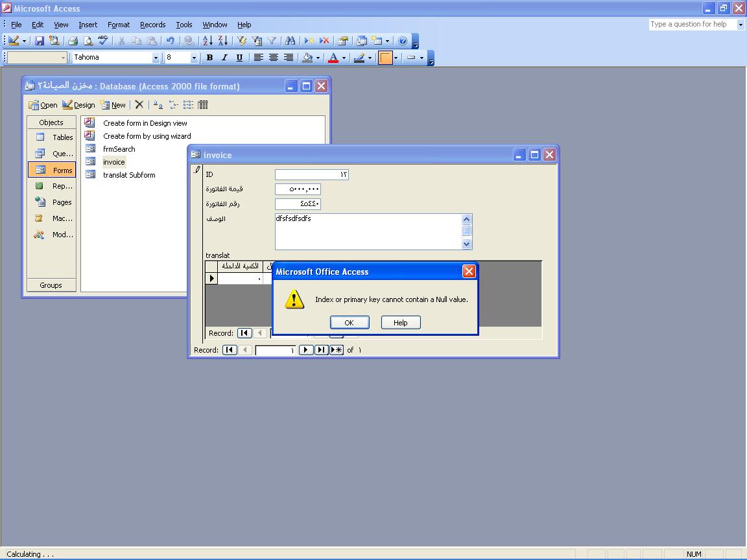This screenshot has height=560, width=747.
Task: Open Print Preview from toolbar
Action: pyautogui.click(x=88, y=41)
